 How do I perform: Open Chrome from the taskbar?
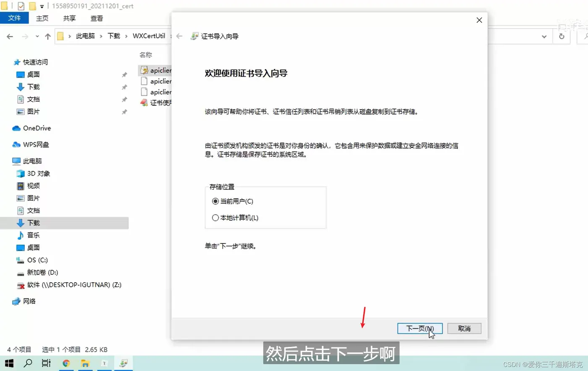(66, 363)
